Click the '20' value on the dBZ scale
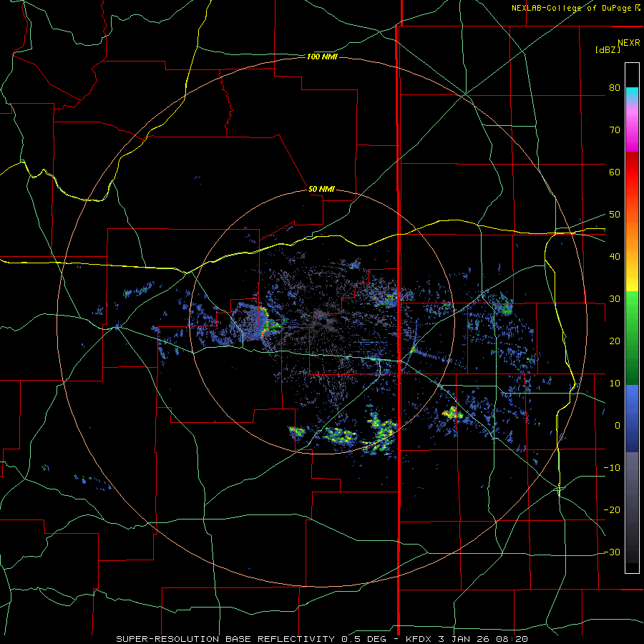Screen dimensions: 644x644 (615, 341)
